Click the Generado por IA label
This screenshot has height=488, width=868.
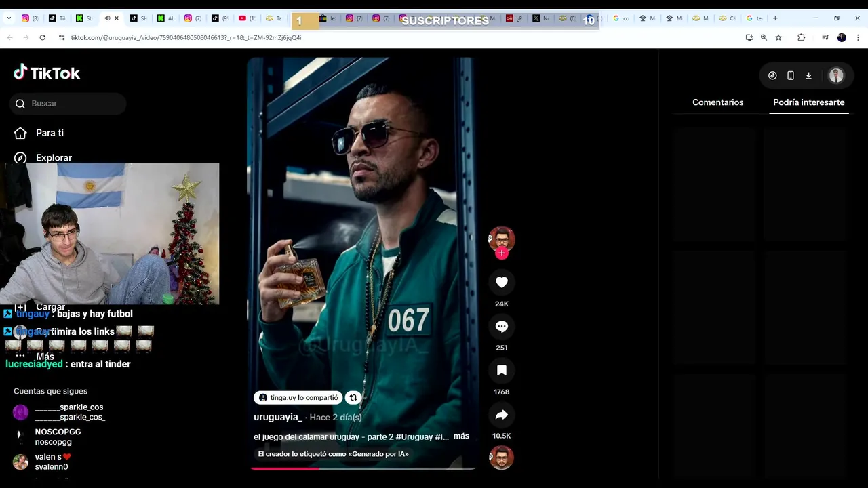click(333, 454)
